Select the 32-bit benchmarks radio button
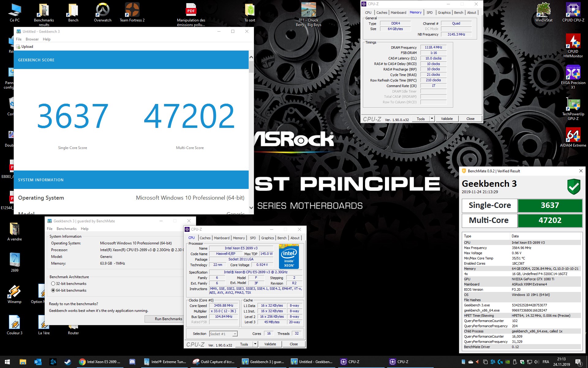The image size is (588, 368). pyautogui.click(x=53, y=284)
